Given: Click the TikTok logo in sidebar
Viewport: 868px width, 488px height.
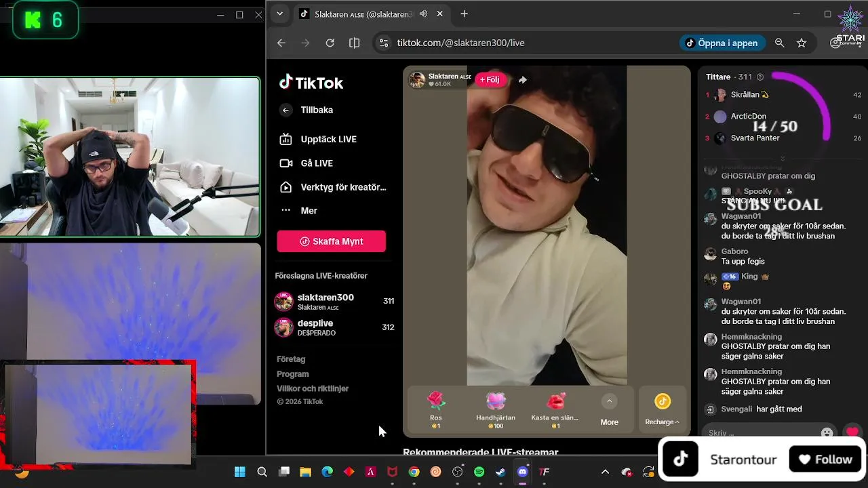Looking at the screenshot, I should point(311,83).
